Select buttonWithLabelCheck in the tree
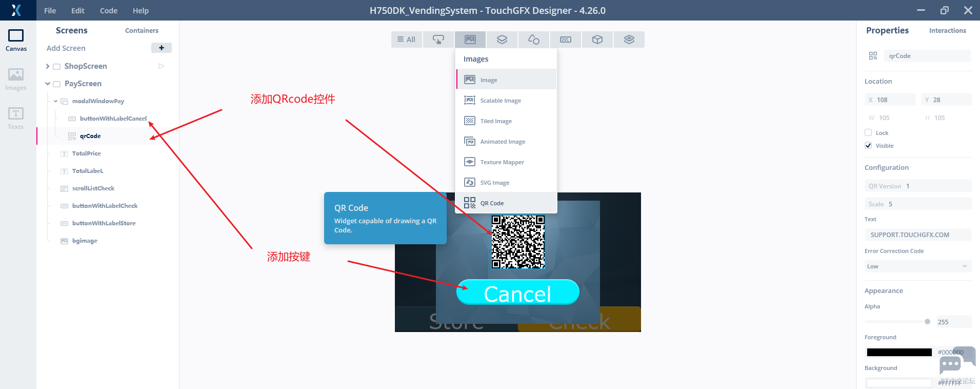Screen dimensions: 980x389 (x=105, y=206)
